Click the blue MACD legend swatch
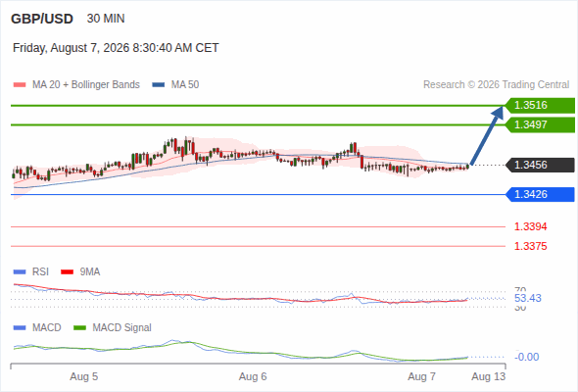 click(20, 328)
